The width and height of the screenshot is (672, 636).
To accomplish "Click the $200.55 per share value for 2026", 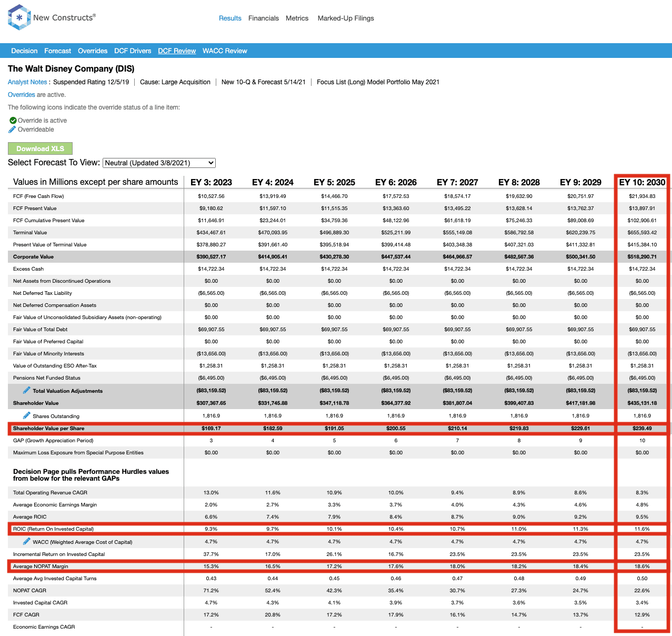I will pyautogui.click(x=396, y=429).
